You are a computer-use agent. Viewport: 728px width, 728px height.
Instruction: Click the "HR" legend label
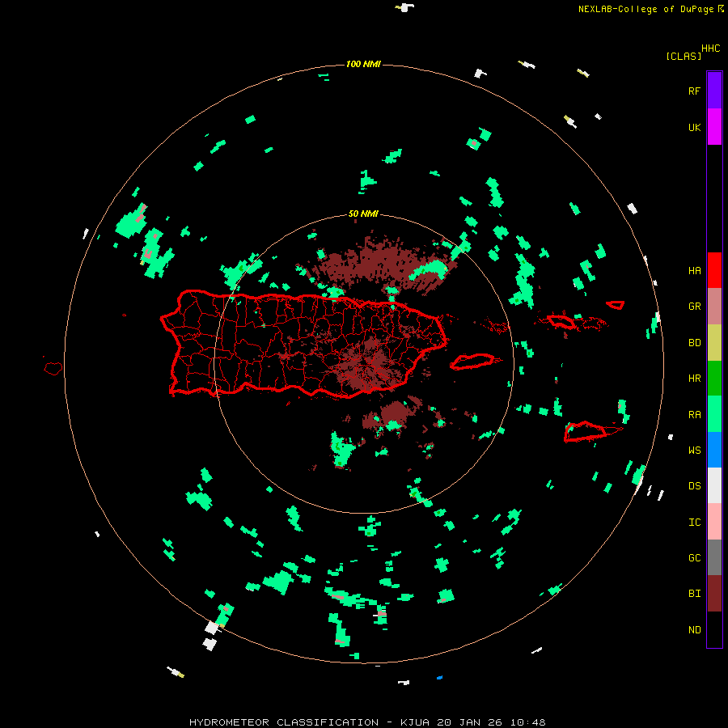pyautogui.click(x=694, y=379)
